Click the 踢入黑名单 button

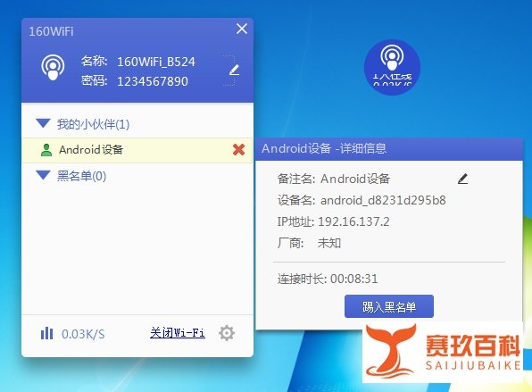point(389,306)
